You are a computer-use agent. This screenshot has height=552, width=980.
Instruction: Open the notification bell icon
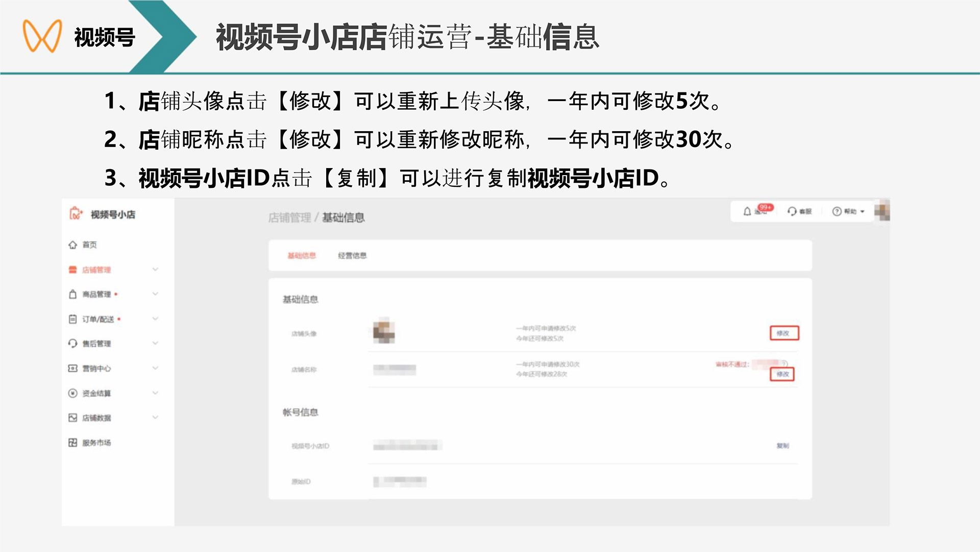747,211
